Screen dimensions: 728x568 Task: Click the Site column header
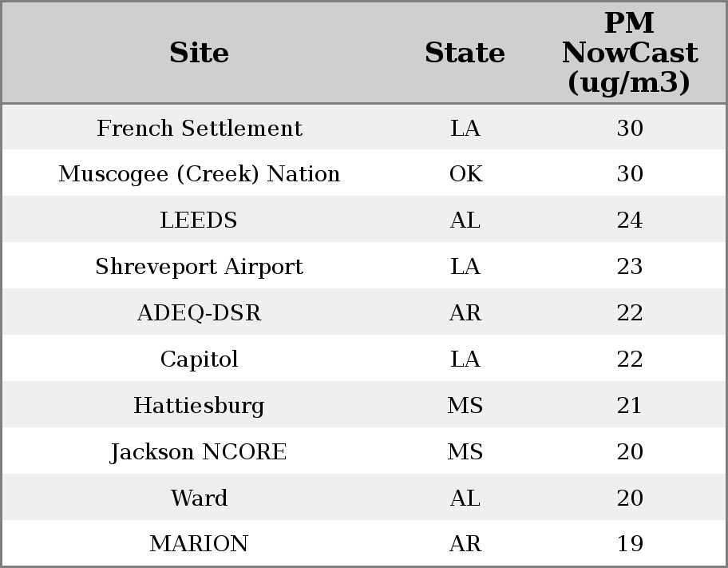tap(199, 54)
